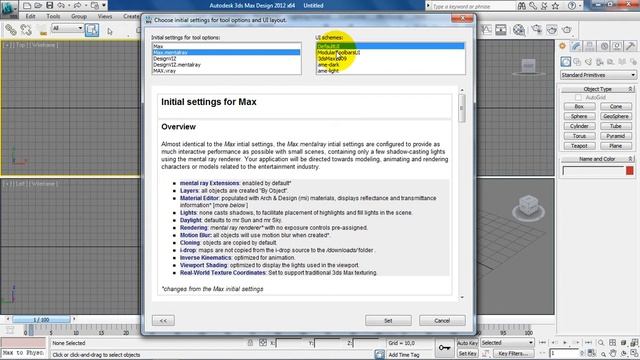This screenshot has height=360, width=640.
Task: Open the 3ds Max application menu button
Action: click(8, 8)
